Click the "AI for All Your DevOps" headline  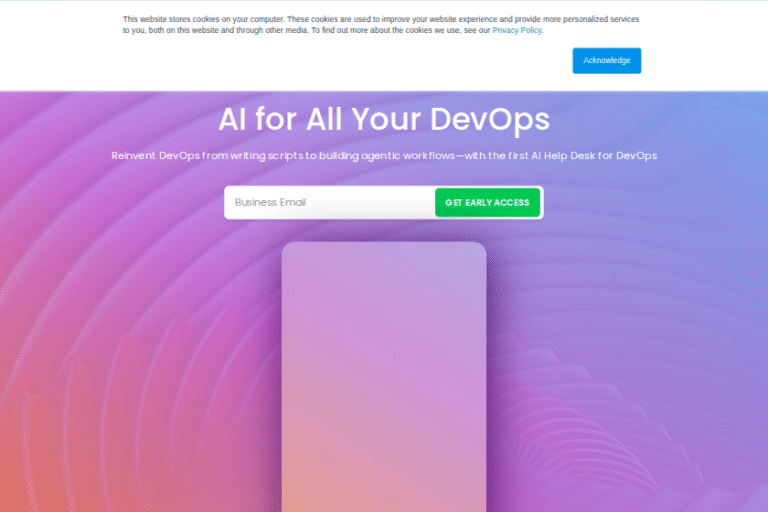383,119
